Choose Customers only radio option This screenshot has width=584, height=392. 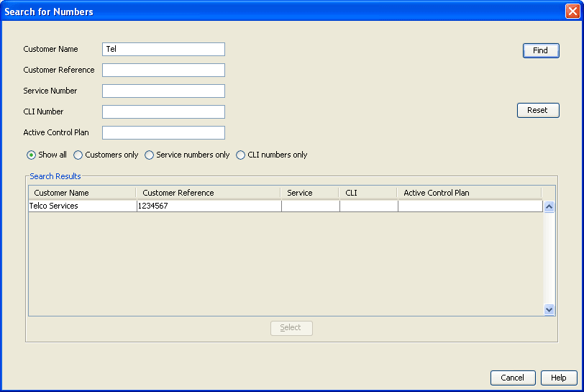pyautogui.click(x=106, y=155)
